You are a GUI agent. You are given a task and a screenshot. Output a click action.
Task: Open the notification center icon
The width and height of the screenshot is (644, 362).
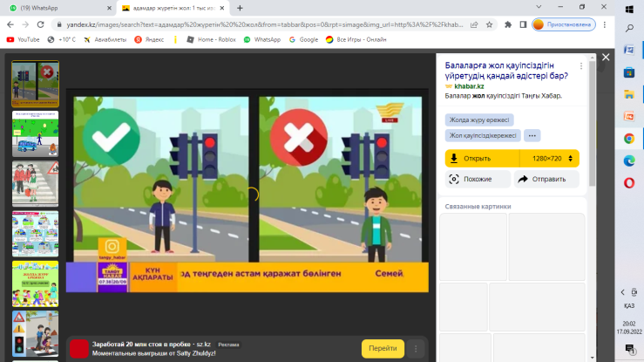pyautogui.click(x=629, y=349)
